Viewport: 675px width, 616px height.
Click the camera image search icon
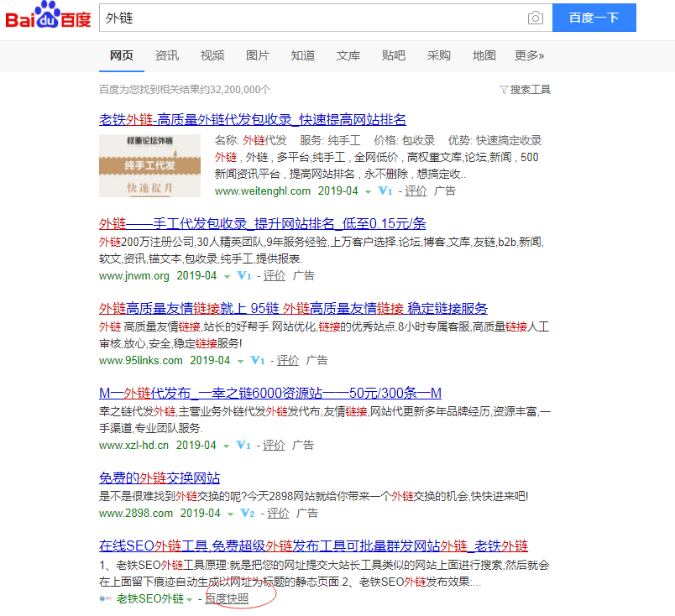[x=535, y=18]
